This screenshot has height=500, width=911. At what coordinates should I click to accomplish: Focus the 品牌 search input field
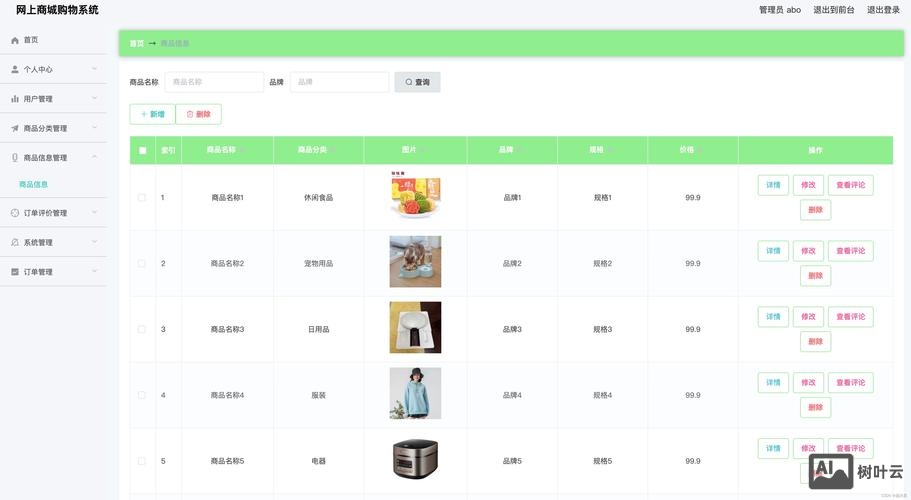pyautogui.click(x=339, y=82)
